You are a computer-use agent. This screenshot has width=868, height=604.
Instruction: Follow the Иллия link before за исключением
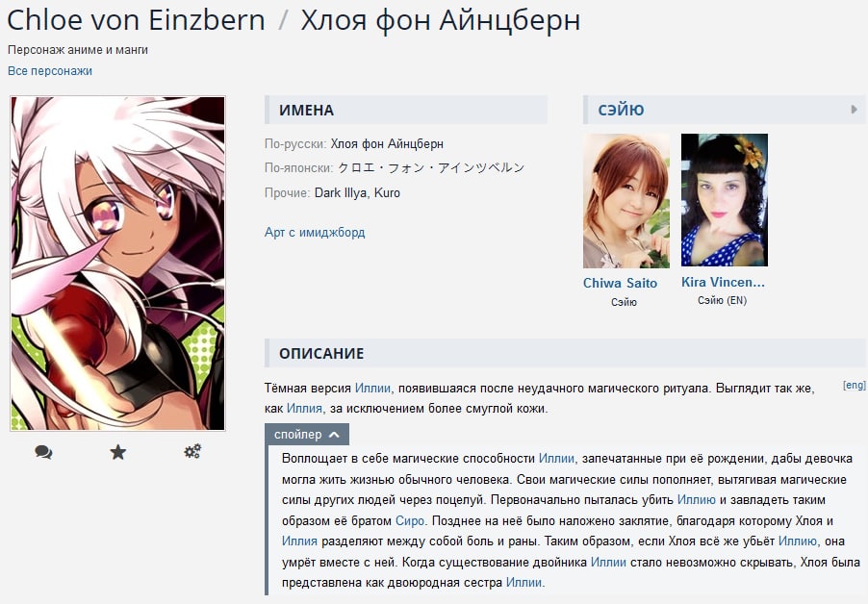(304, 409)
